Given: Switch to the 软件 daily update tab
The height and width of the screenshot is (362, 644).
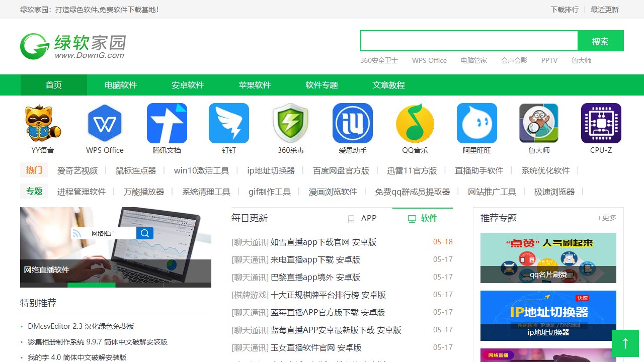Looking at the screenshot, I should (423, 218).
